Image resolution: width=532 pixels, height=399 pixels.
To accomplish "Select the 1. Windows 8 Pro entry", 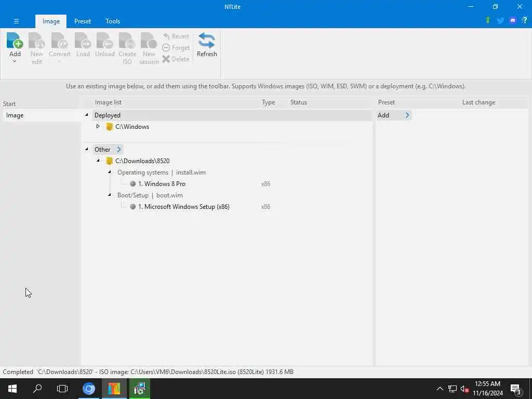I will (162, 184).
